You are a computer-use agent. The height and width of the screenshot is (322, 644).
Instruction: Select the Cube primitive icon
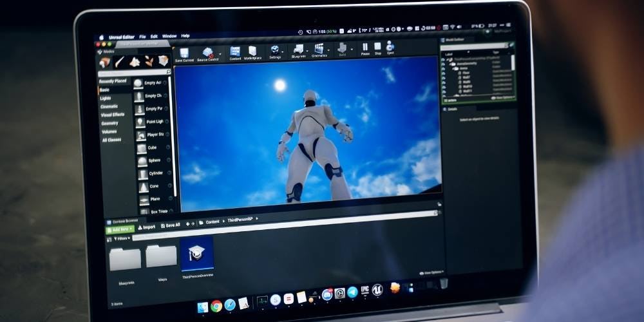coord(142,148)
